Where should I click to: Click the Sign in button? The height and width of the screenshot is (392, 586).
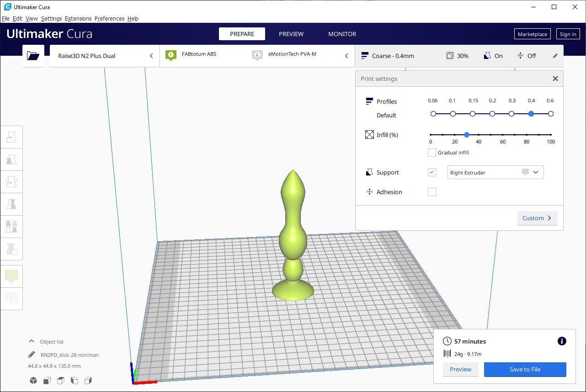point(568,34)
